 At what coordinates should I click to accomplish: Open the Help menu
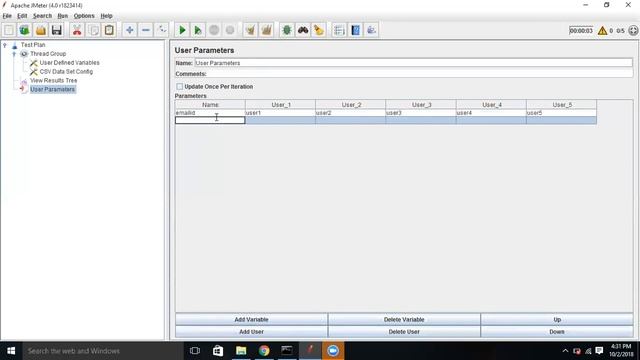[x=106, y=16]
